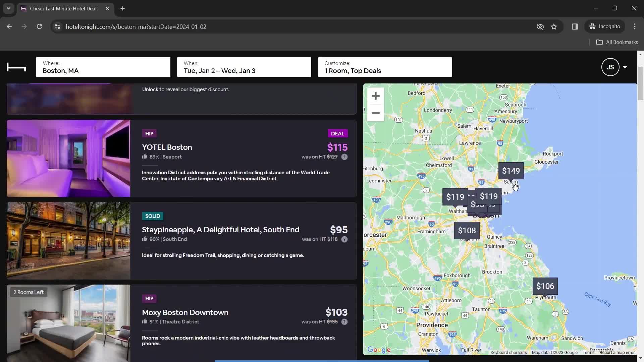Click the SOLID category badge

point(153,216)
